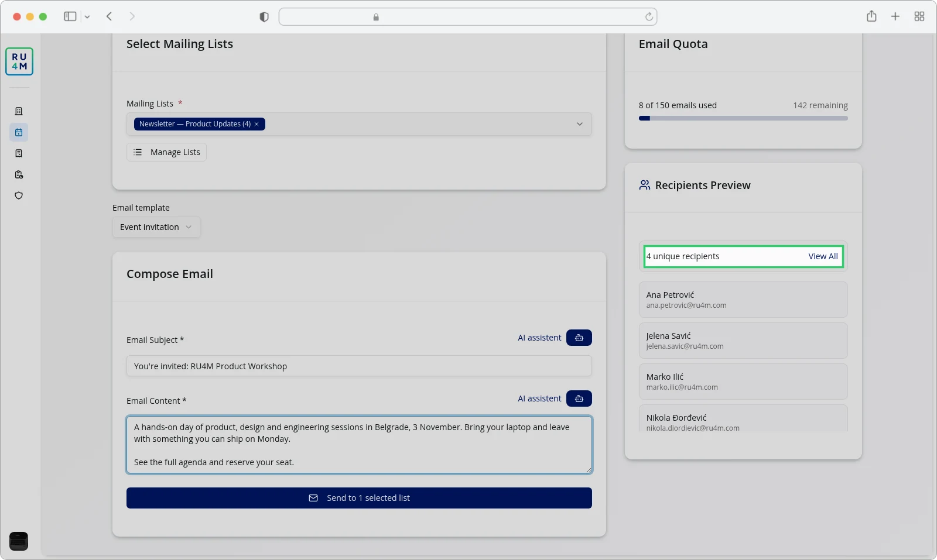Click the Recipients Preview people icon
This screenshot has height=560, width=937.
pos(645,185)
